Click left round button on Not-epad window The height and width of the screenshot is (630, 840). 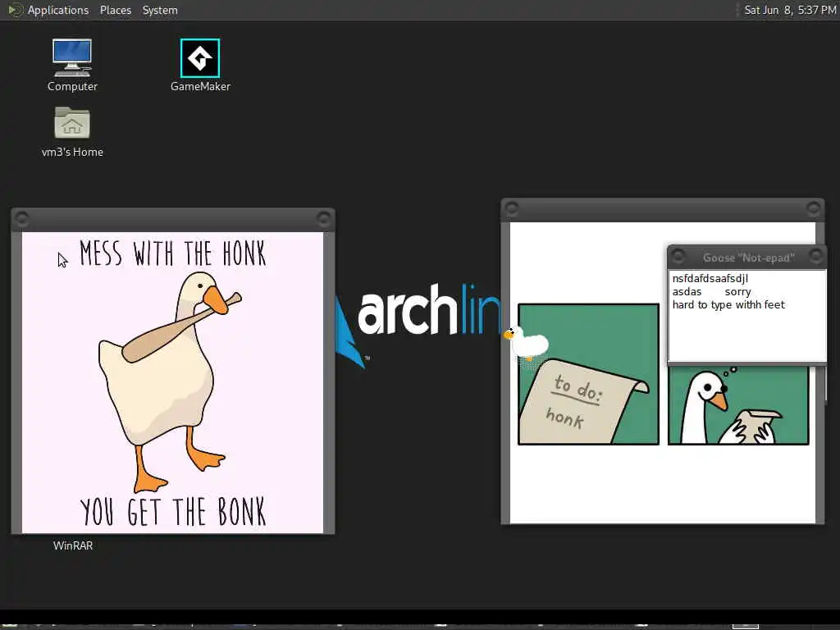coord(678,257)
